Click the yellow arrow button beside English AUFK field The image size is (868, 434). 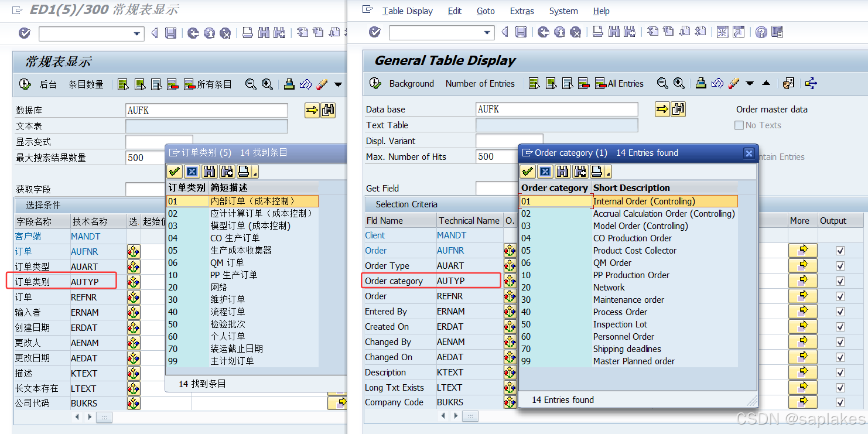pos(662,109)
